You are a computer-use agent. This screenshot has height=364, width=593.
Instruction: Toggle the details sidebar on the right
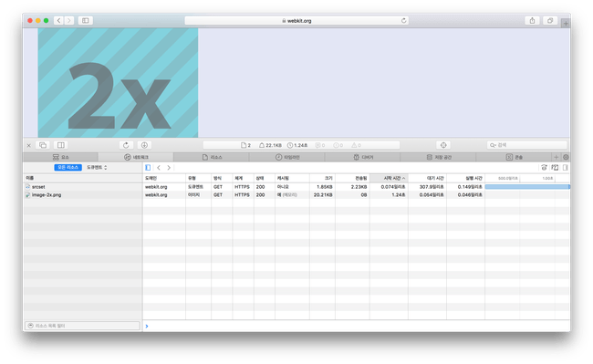[x=566, y=168]
